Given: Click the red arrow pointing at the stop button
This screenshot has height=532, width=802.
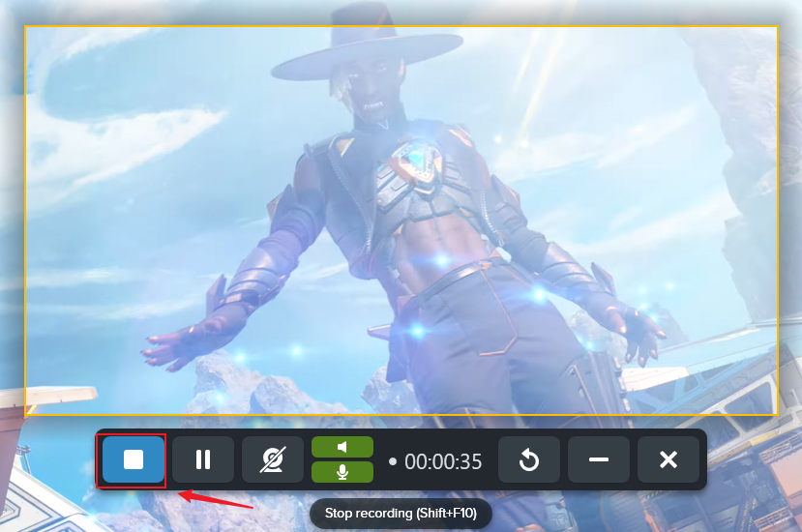Looking at the screenshot, I should pos(216,500).
